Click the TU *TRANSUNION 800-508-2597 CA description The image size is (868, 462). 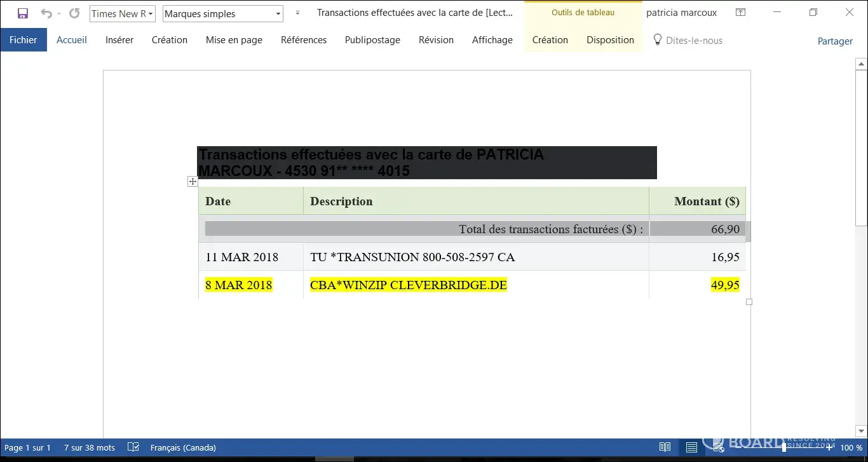tap(412, 257)
